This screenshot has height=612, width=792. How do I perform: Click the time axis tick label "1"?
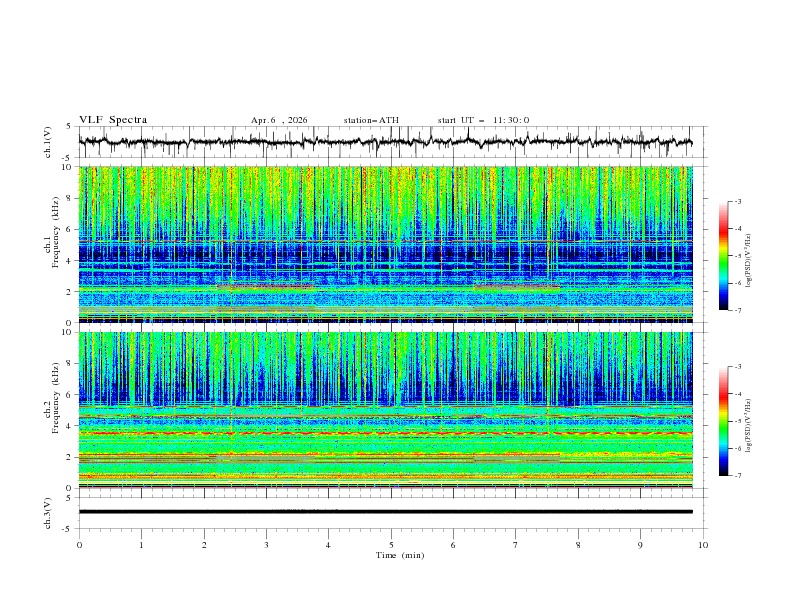coord(141,545)
